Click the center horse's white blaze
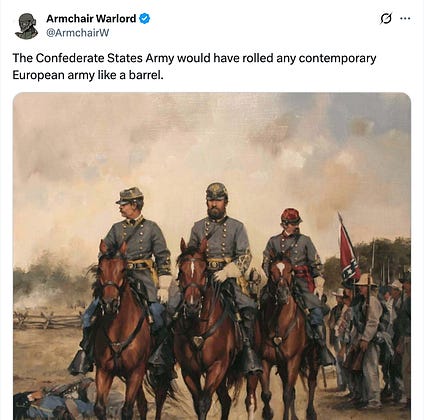Image resolution: width=424 pixels, height=420 pixels. 192,271
